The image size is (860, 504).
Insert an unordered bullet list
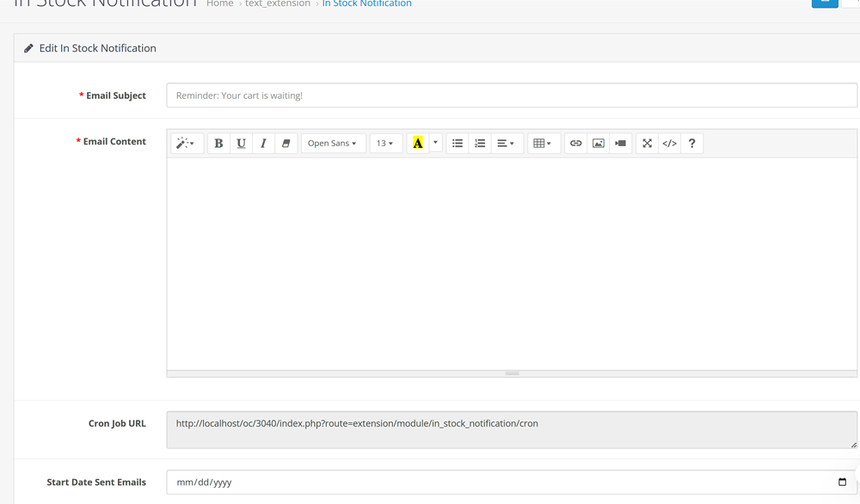pyautogui.click(x=458, y=144)
